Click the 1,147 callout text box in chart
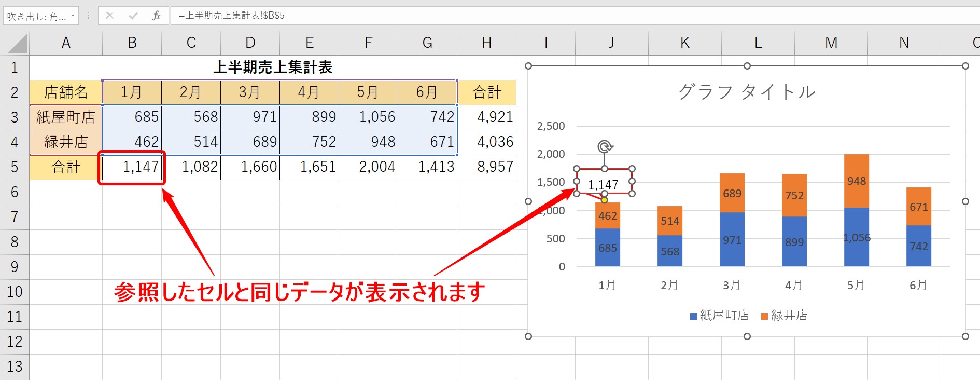The height and width of the screenshot is (380, 980). 604,182
